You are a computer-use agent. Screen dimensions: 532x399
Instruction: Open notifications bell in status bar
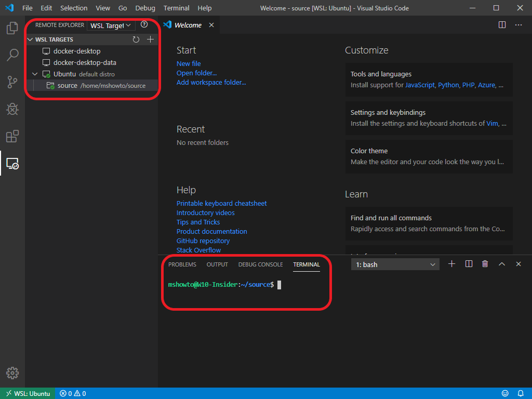[521, 394]
